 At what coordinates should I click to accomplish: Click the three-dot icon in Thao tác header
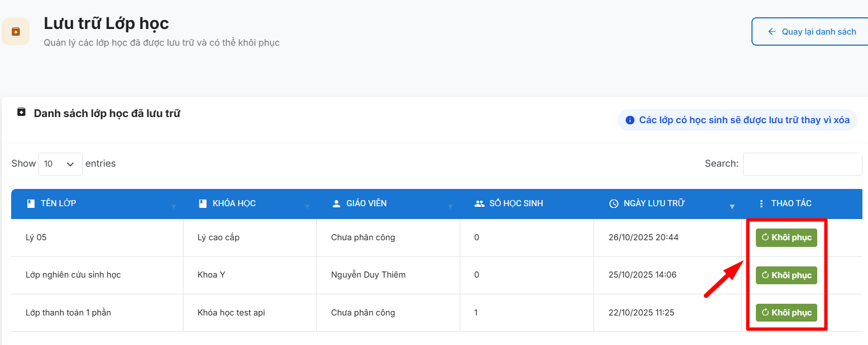click(x=761, y=204)
